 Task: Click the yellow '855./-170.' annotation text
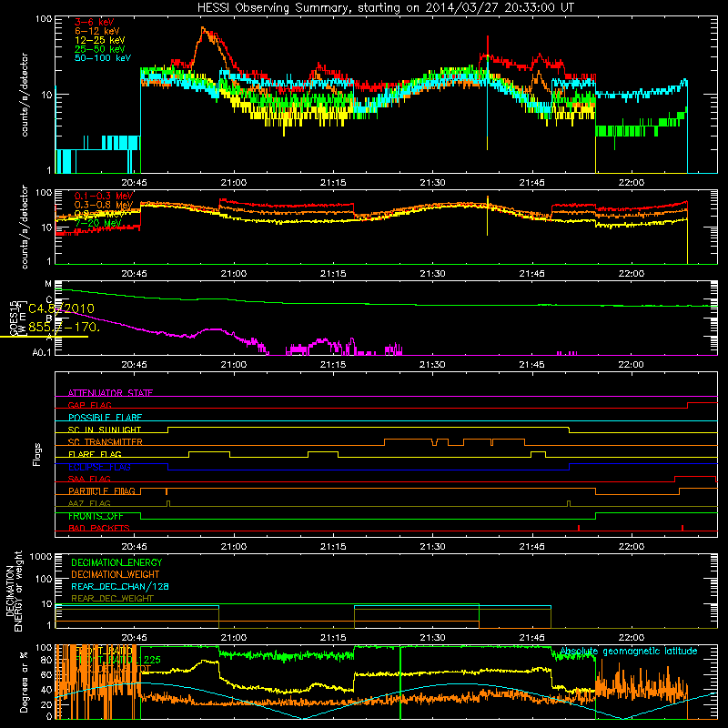[64, 327]
